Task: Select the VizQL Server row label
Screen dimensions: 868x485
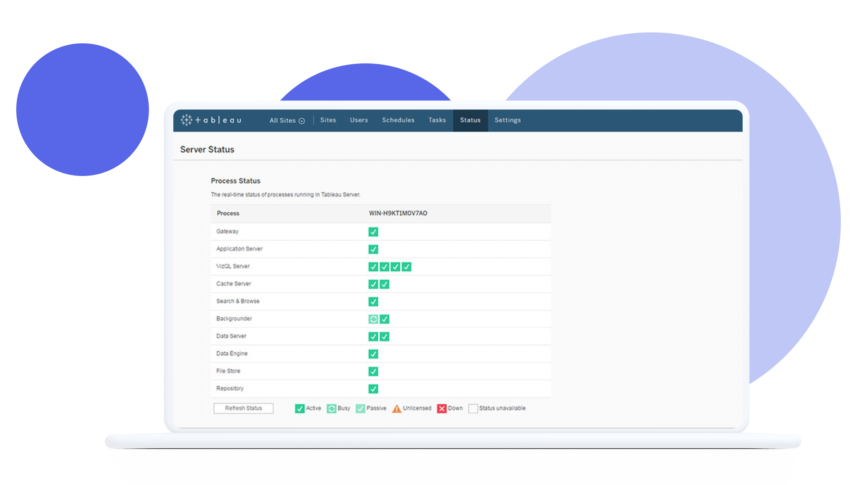Action: 233,266
